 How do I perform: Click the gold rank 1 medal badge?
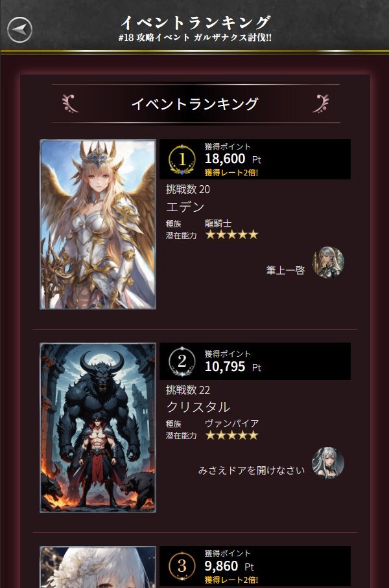point(182,159)
